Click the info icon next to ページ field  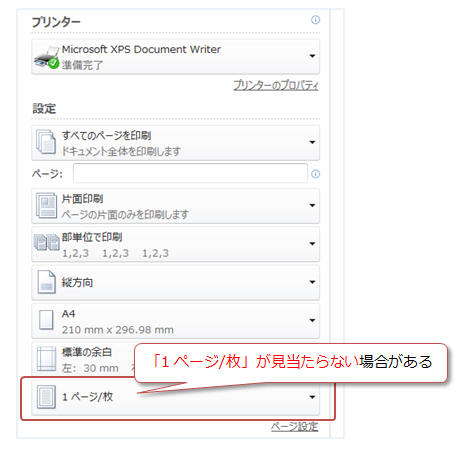click(x=315, y=174)
